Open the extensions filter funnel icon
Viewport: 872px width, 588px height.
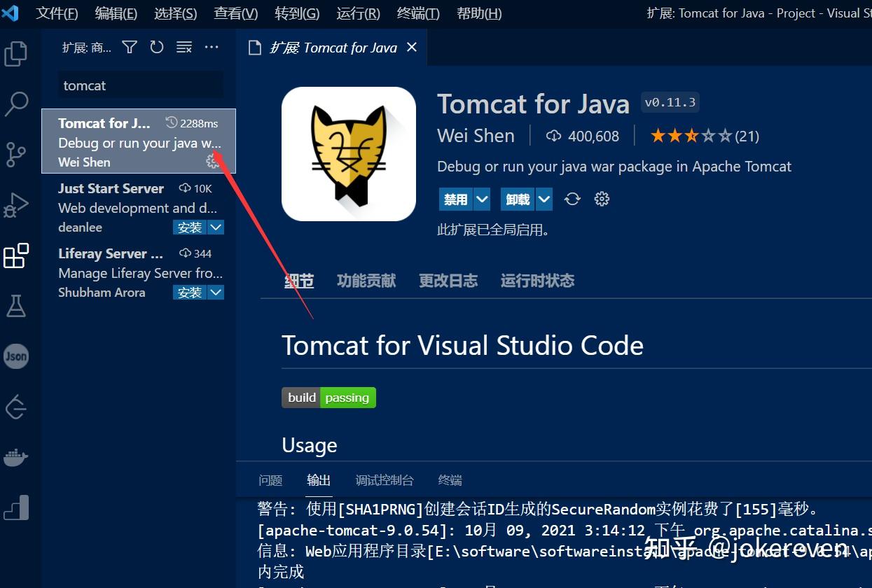point(129,47)
